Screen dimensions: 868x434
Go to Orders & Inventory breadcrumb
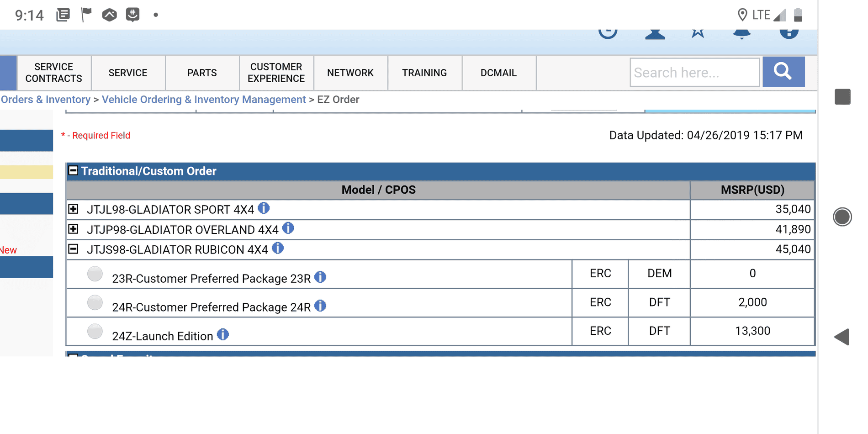tap(45, 100)
